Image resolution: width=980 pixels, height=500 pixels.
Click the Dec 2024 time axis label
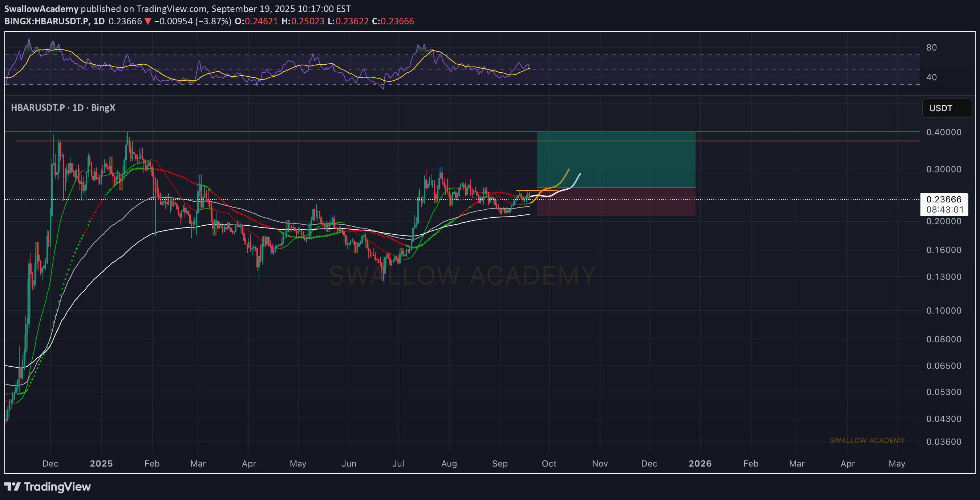coord(50,463)
